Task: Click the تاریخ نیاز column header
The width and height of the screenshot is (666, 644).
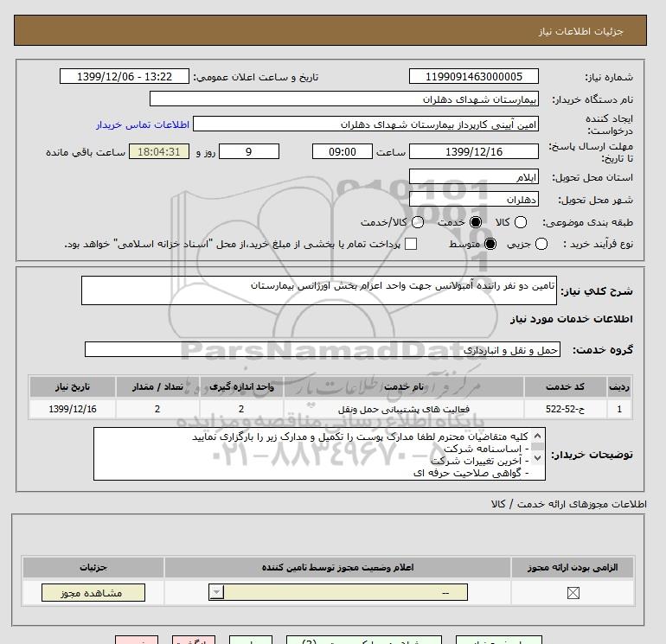Action: (73, 386)
